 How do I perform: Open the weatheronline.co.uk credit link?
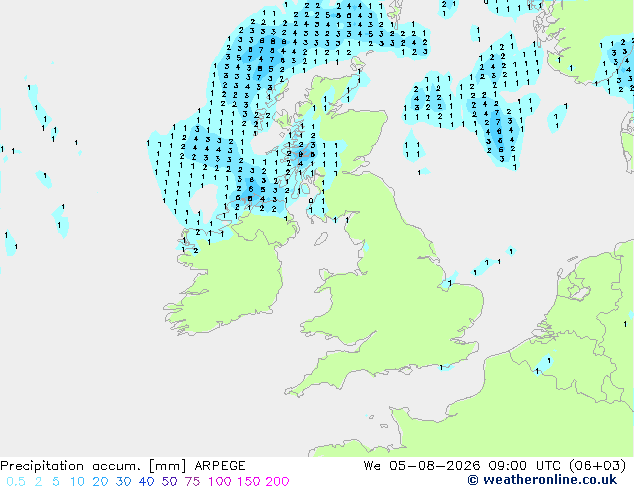(x=542, y=480)
